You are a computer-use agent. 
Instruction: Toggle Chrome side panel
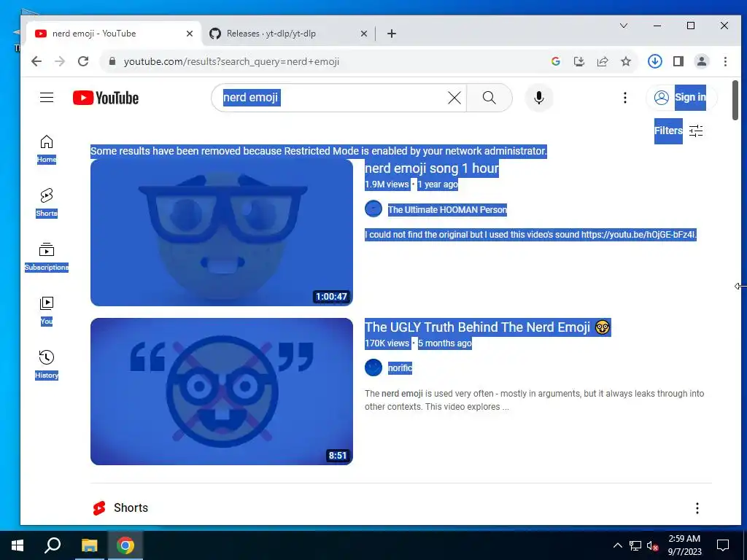pyautogui.click(x=678, y=61)
